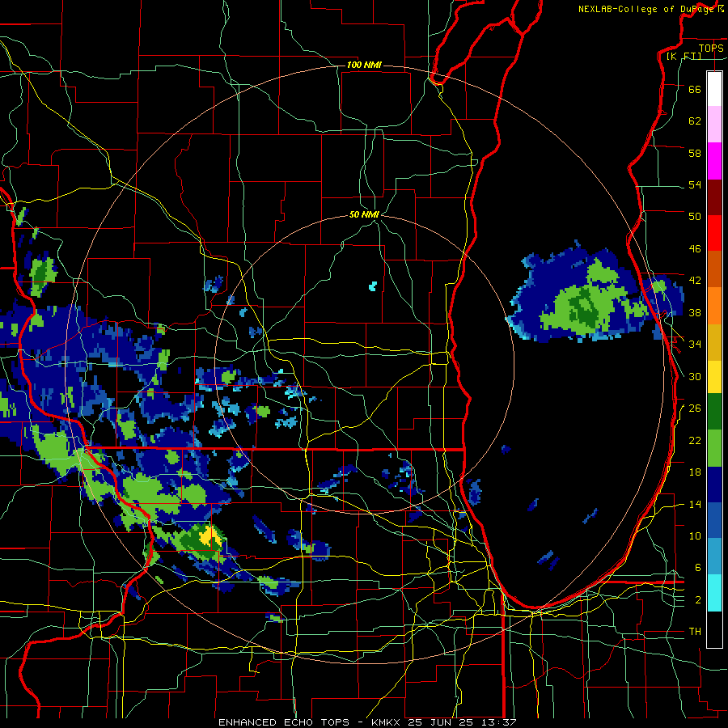
Task: Click the orange 38 kft legend swatch
Action: pyautogui.click(x=714, y=305)
